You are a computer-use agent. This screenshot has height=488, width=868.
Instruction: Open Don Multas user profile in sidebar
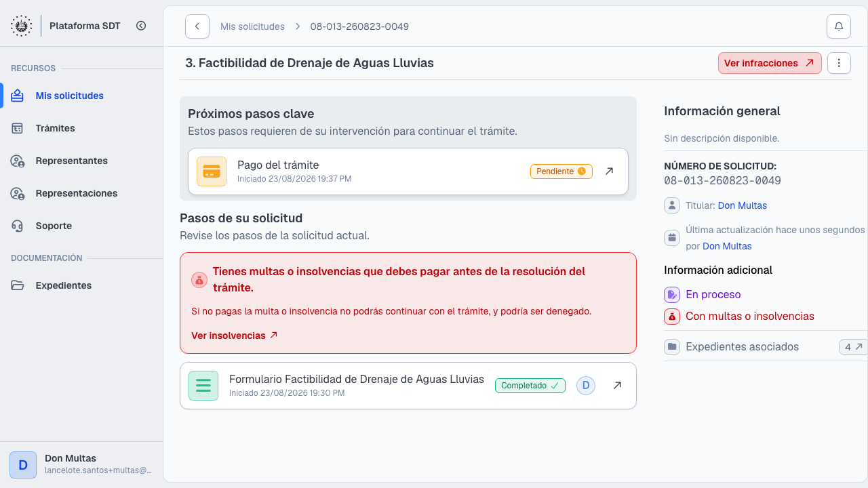point(81,464)
